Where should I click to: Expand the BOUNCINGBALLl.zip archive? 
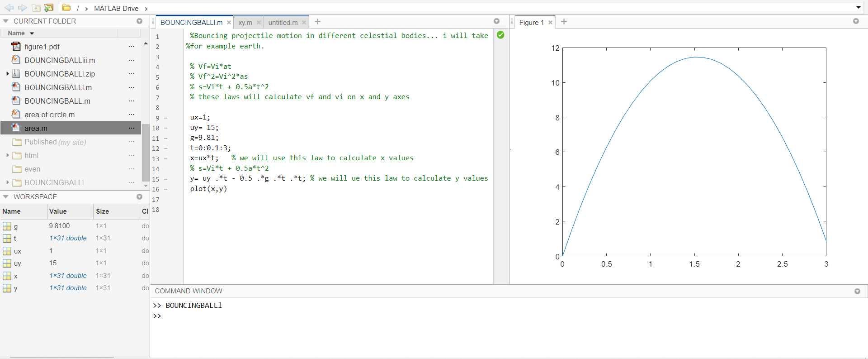point(7,73)
